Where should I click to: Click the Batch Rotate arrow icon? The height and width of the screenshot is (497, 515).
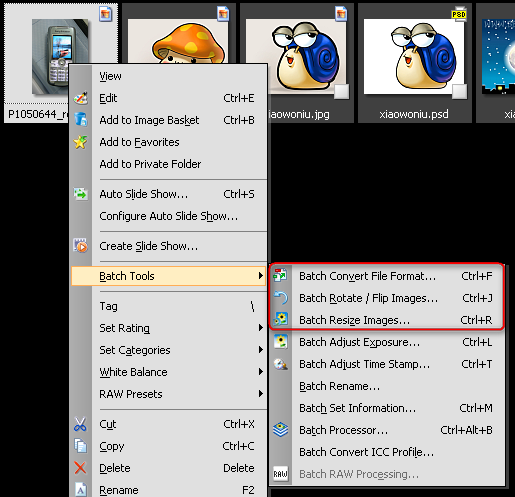[280, 298]
